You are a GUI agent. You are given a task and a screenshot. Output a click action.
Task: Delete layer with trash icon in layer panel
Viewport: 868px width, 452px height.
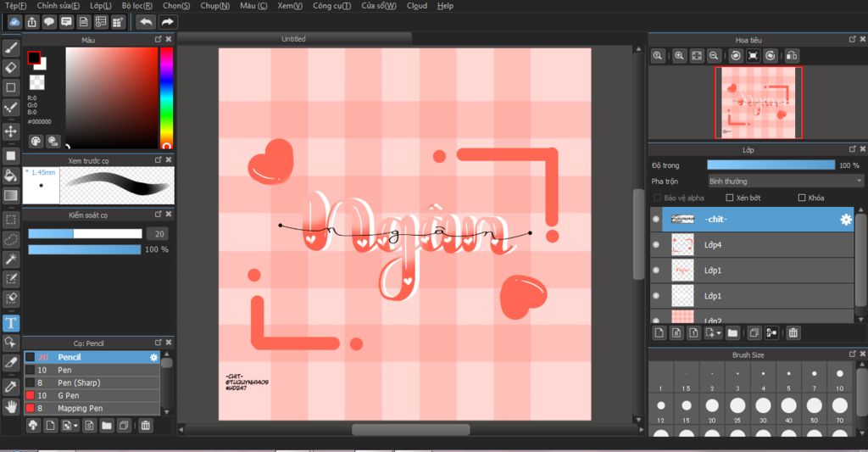pyautogui.click(x=793, y=333)
